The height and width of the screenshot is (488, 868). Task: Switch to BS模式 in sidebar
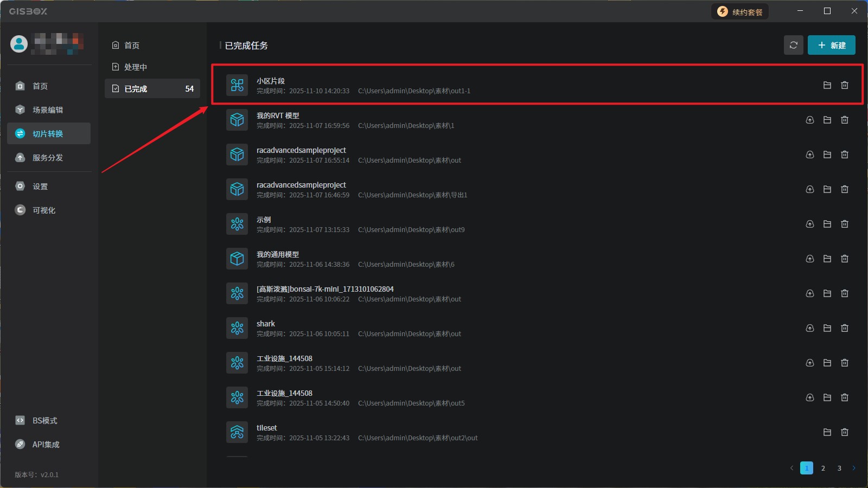pos(44,420)
